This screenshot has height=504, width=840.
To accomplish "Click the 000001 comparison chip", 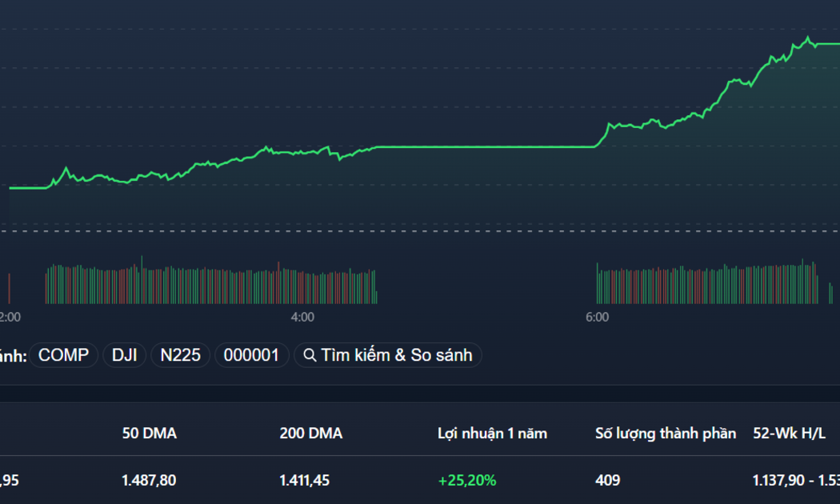I will coord(251,355).
